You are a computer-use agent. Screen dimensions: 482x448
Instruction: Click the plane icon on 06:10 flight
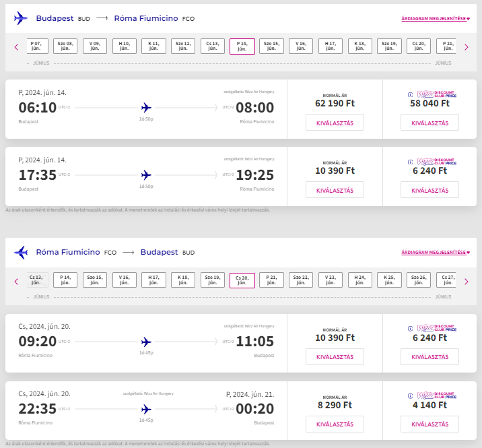[x=146, y=108]
